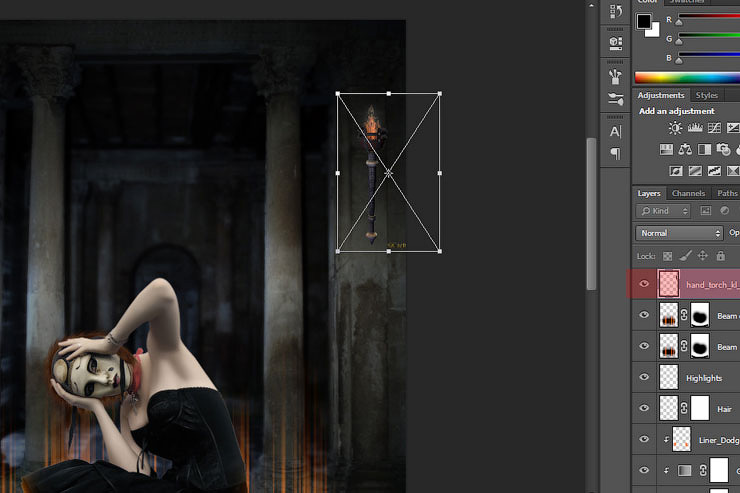Switch to the Channels tab

pyautogui.click(x=688, y=193)
